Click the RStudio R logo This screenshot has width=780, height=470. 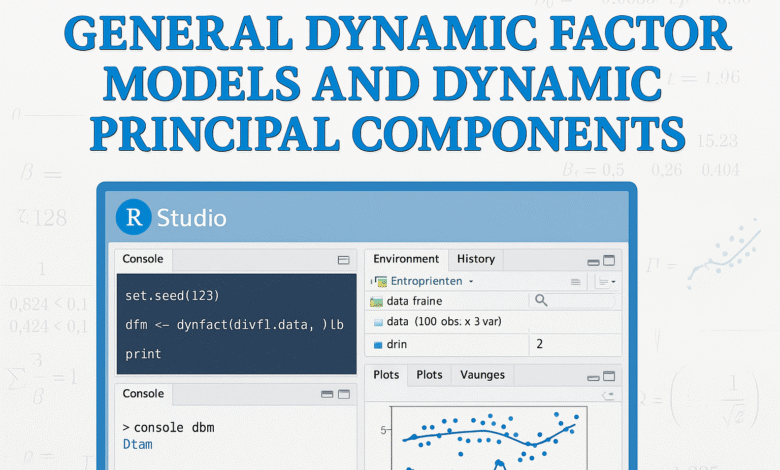click(x=133, y=217)
